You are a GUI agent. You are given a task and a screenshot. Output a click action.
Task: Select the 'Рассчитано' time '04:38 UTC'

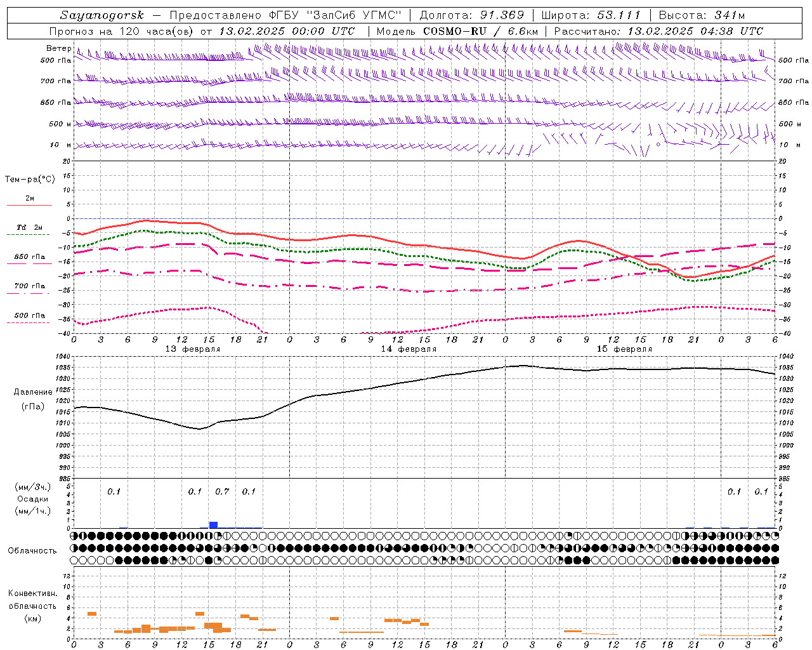pyautogui.click(x=732, y=31)
